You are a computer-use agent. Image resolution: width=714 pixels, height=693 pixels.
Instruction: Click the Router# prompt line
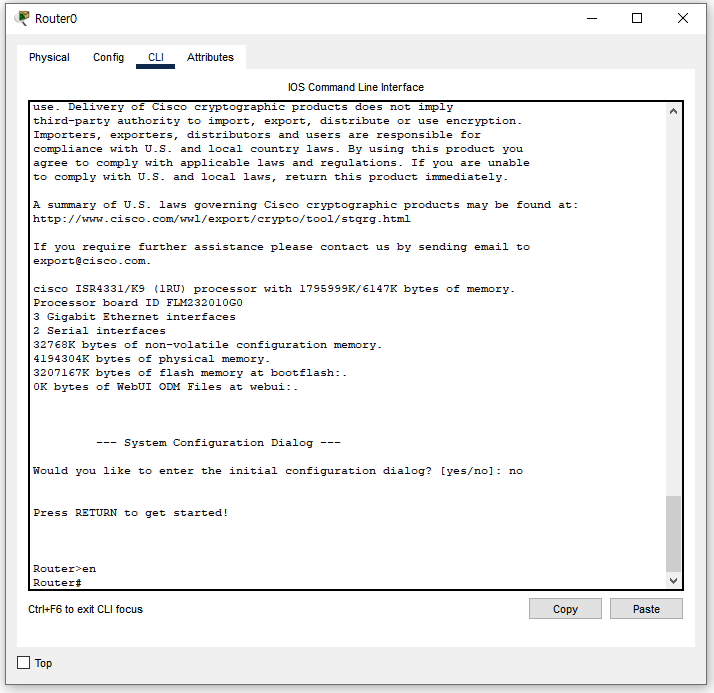point(57,583)
